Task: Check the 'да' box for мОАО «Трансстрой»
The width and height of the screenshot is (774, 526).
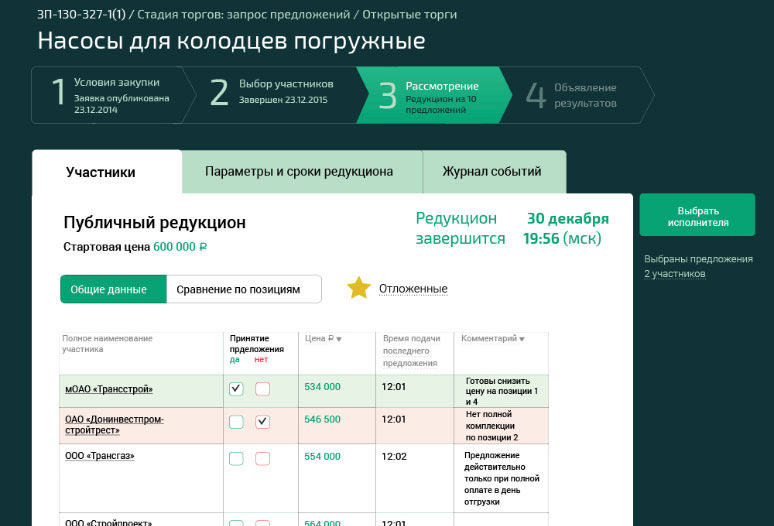Action: click(236, 388)
